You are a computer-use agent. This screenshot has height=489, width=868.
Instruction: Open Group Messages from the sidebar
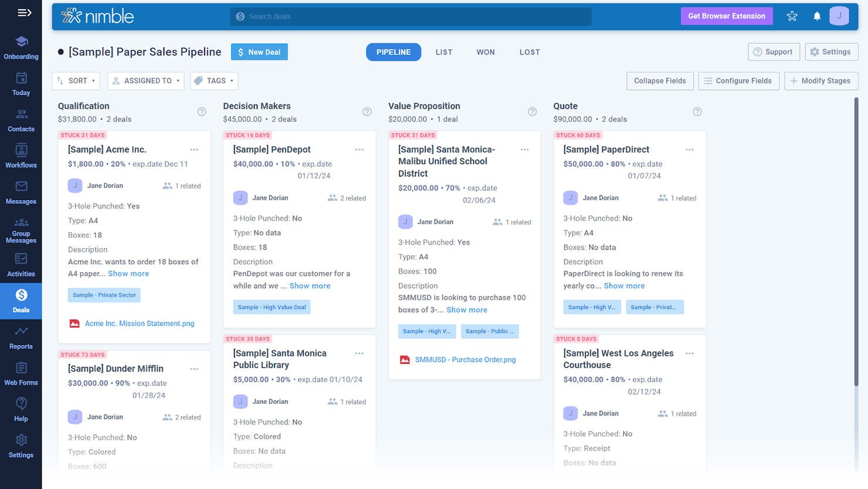[x=21, y=229]
